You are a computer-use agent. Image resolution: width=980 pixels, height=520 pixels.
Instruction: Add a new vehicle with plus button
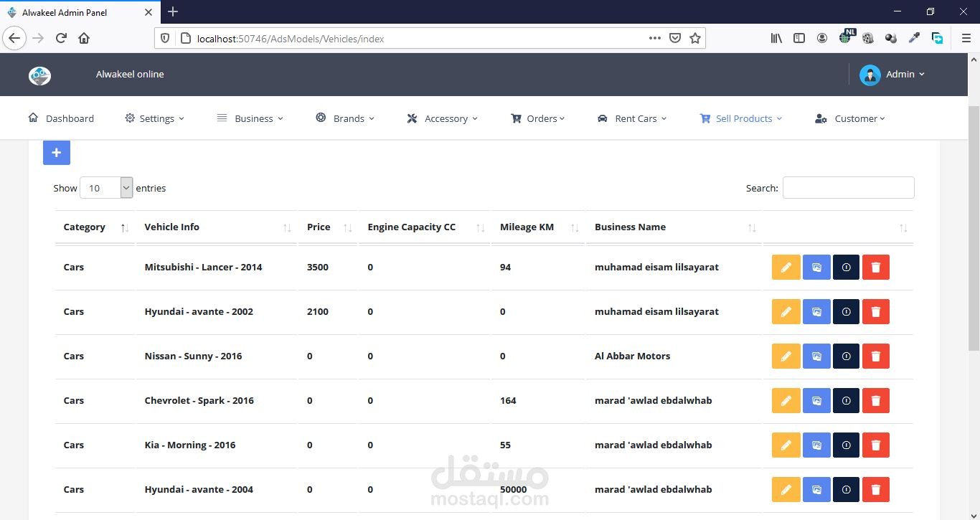[x=57, y=152]
